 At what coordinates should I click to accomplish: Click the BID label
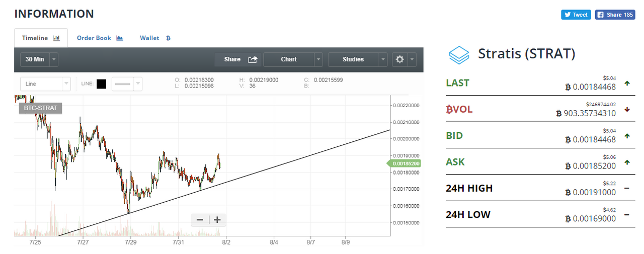(454, 136)
